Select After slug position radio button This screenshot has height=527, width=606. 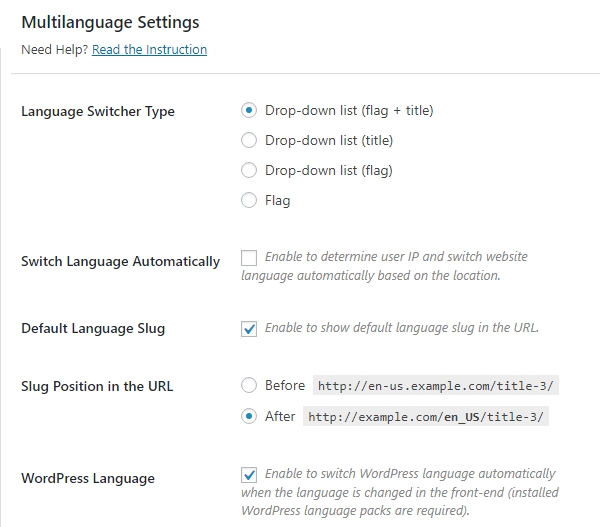coord(249,416)
